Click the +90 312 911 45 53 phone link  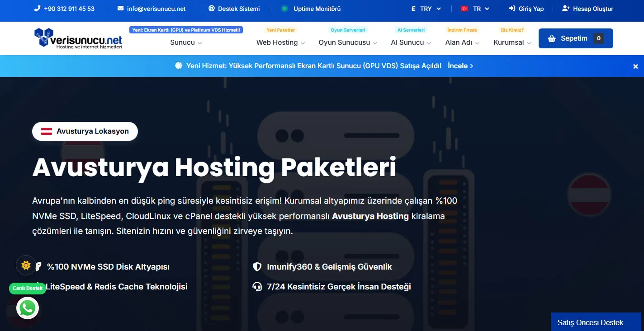65,9
